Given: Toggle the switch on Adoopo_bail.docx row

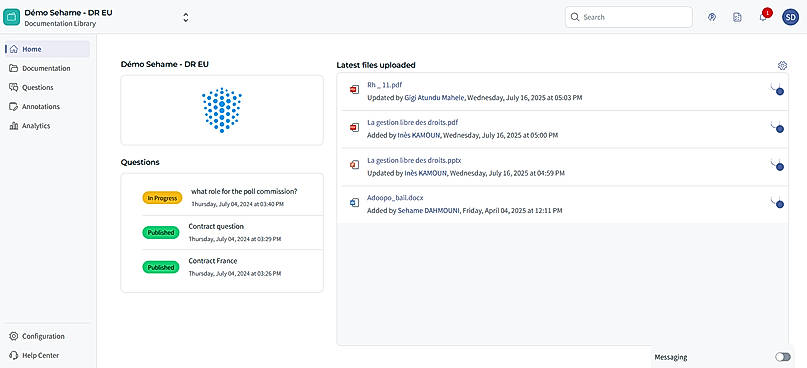Looking at the screenshot, I should tap(778, 203).
